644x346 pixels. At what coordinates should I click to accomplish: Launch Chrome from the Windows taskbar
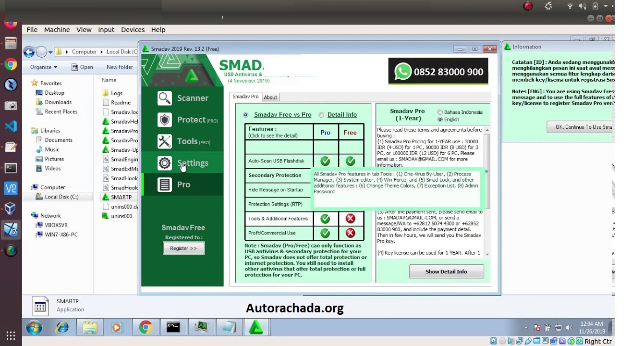point(146,327)
